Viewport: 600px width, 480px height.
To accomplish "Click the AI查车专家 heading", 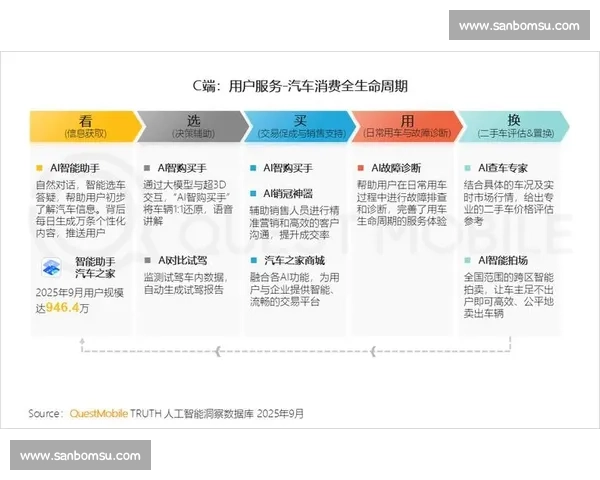I will (x=503, y=168).
